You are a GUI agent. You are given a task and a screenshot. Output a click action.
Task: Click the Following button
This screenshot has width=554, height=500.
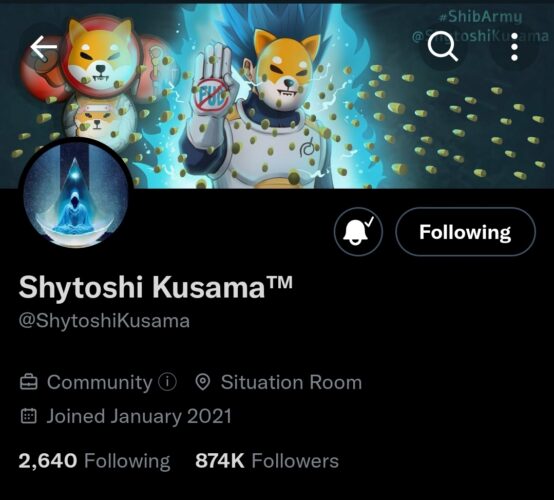(465, 232)
